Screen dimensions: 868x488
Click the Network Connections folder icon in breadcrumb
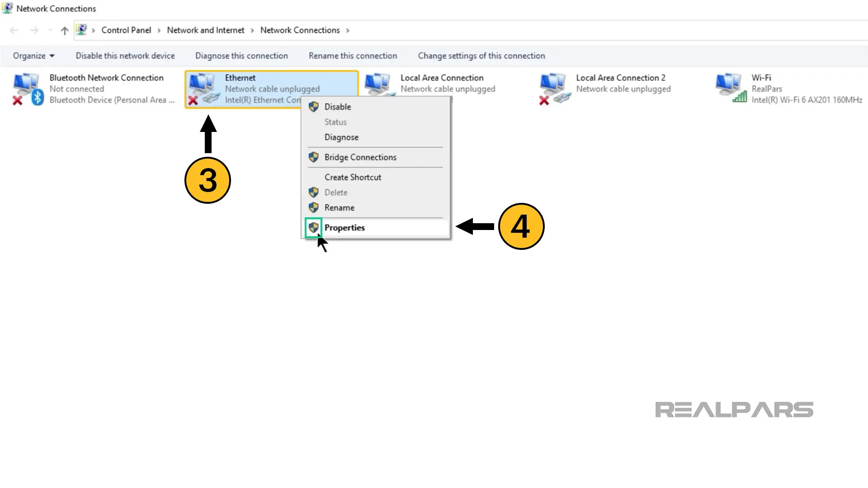(82, 30)
